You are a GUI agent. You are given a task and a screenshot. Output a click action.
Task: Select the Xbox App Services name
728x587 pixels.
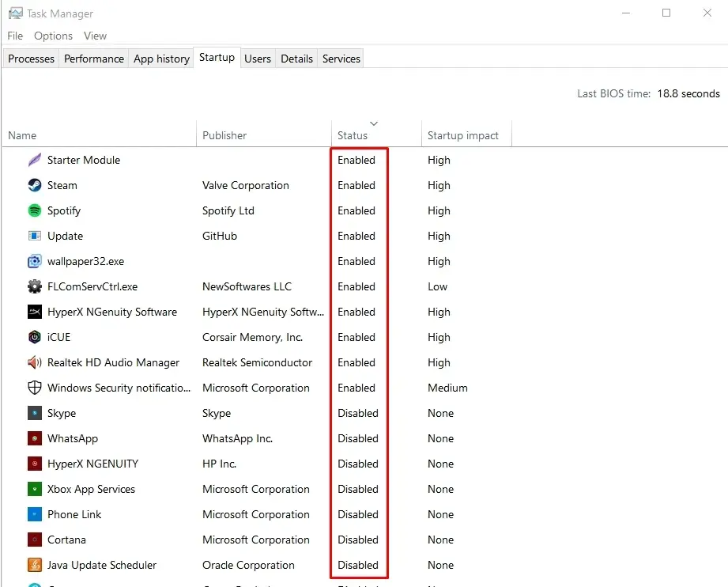[91, 489]
